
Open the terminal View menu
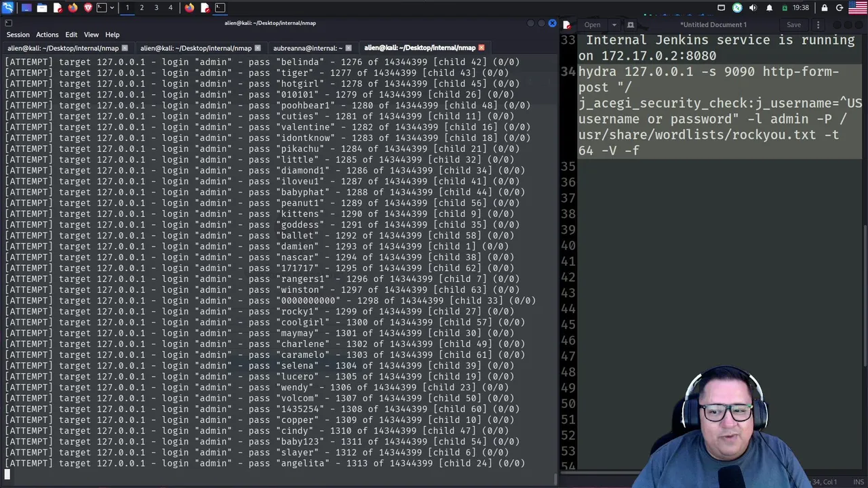[x=91, y=35]
